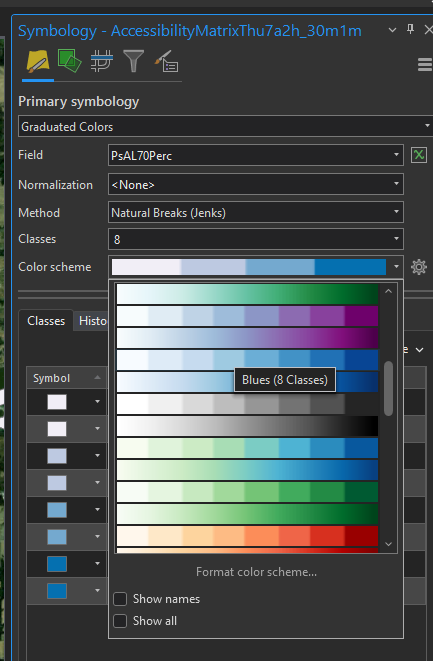Viewport: 433px width, 661px height.
Task: Switch to the Classes tab
Action: click(46, 321)
